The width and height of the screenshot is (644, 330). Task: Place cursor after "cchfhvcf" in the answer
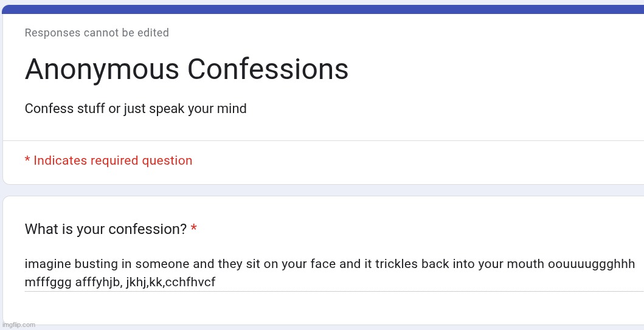pyautogui.click(x=216, y=283)
